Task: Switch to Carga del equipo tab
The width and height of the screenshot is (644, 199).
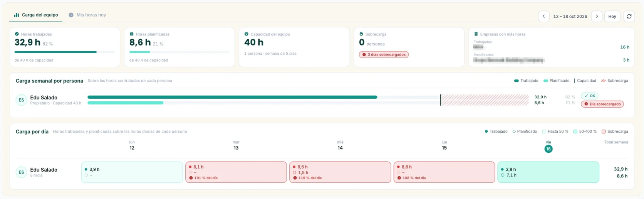Action: [36, 15]
